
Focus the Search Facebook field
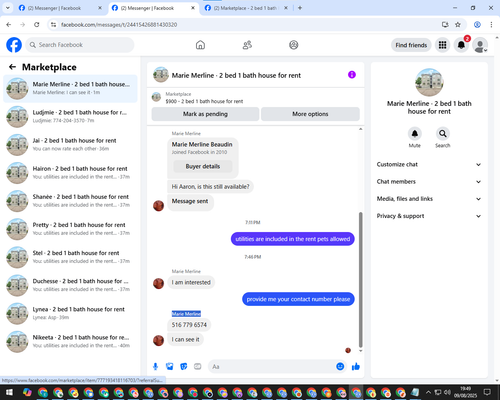(x=80, y=45)
